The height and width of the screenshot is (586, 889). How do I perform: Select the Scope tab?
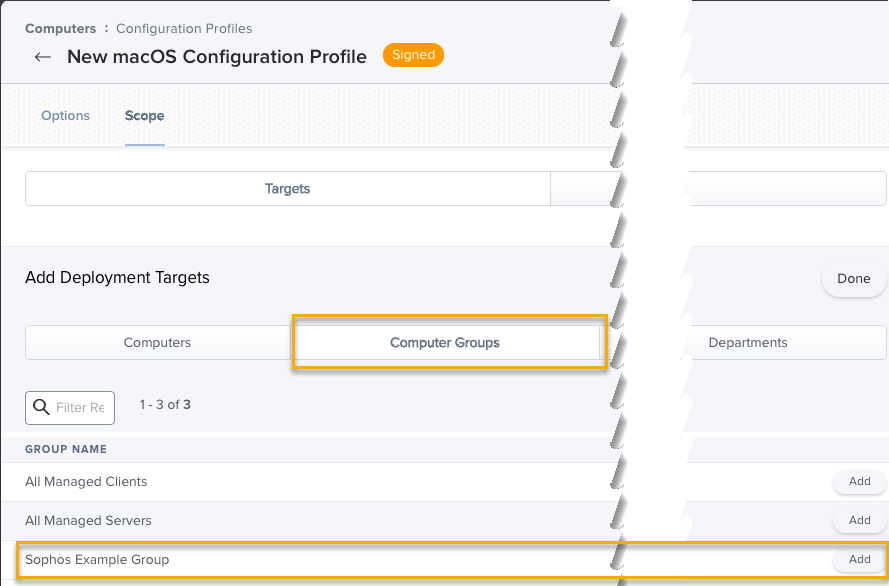[144, 116]
